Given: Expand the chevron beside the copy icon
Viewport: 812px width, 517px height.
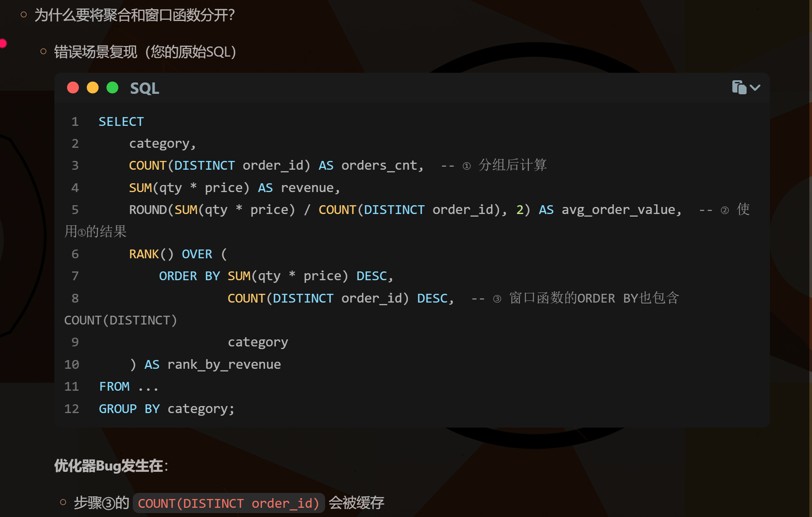Looking at the screenshot, I should (x=755, y=88).
